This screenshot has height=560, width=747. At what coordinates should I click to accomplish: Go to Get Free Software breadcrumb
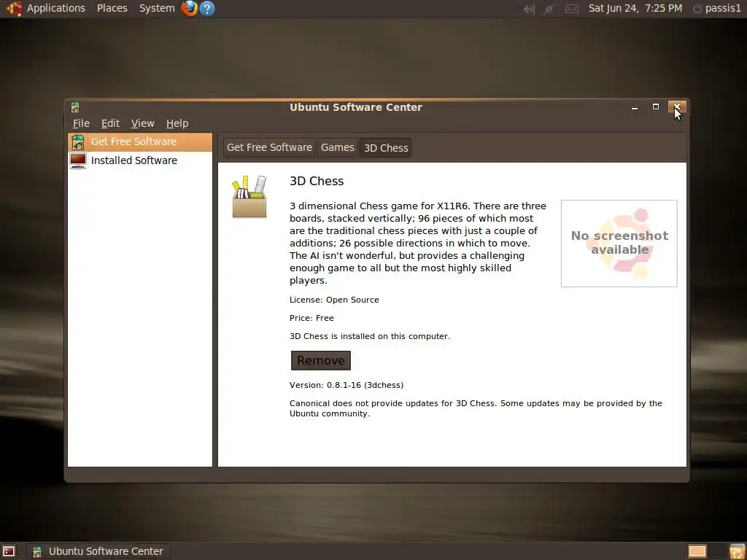click(269, 147)
